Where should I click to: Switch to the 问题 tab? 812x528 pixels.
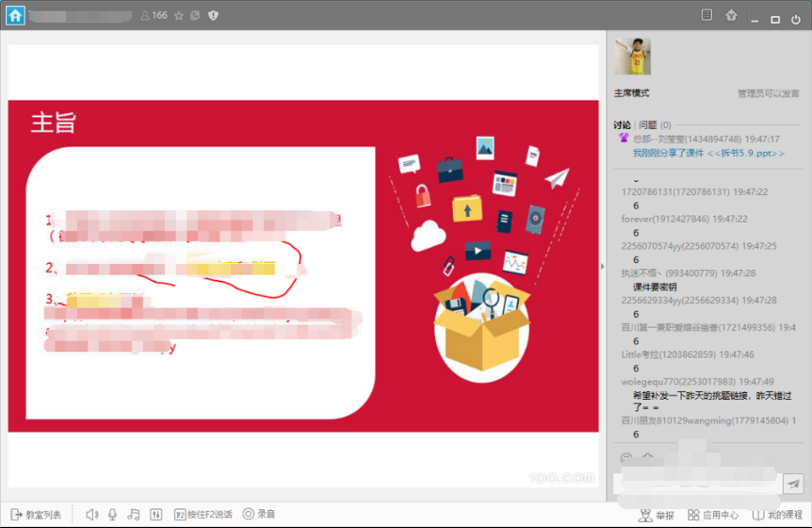(x=648, y=124)
